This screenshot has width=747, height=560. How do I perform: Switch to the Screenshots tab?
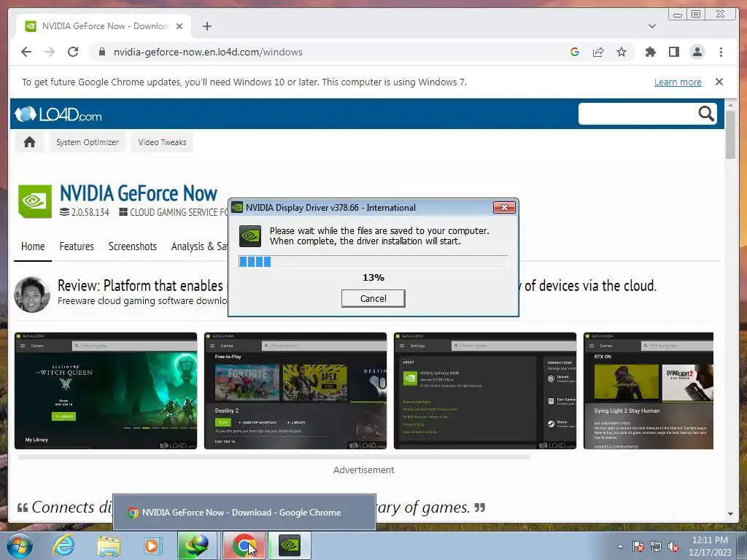click(x=133, y=246)
